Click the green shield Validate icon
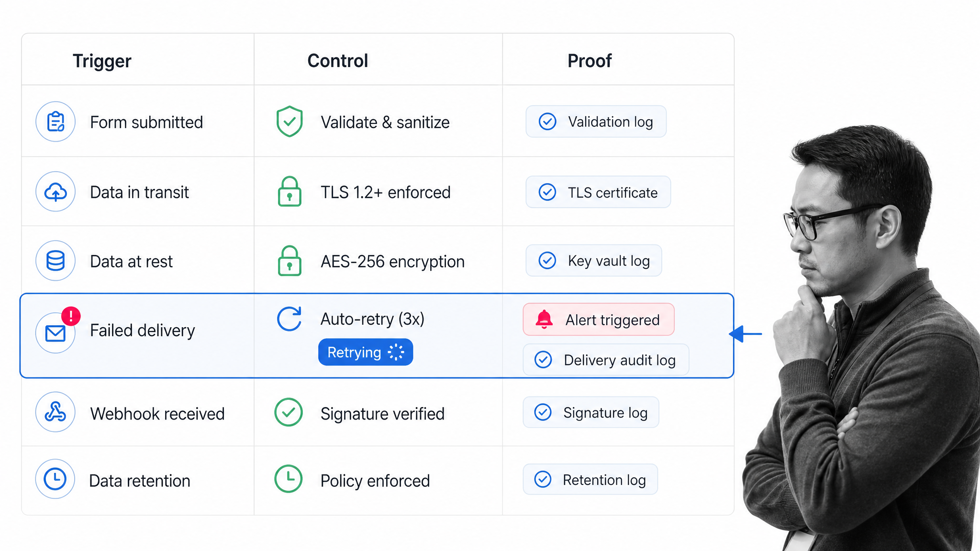Viewport: 980px width, 551px height. (x=290, y=121)
